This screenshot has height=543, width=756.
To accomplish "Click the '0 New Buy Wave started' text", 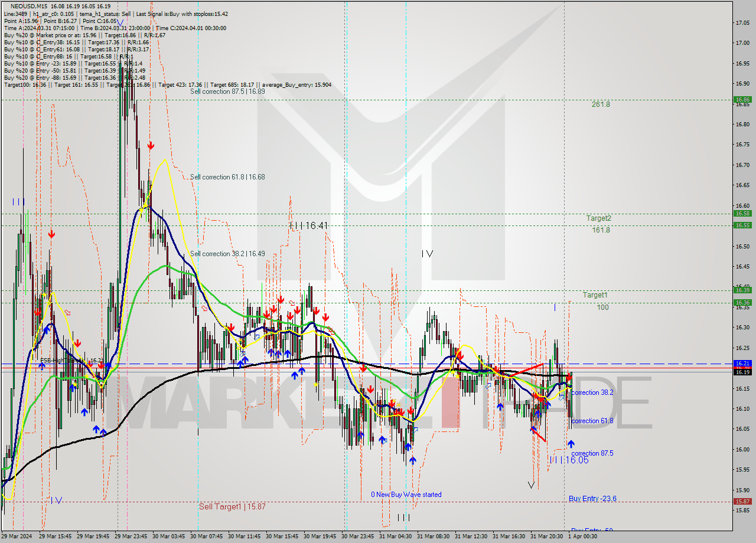I will point(406,495).
